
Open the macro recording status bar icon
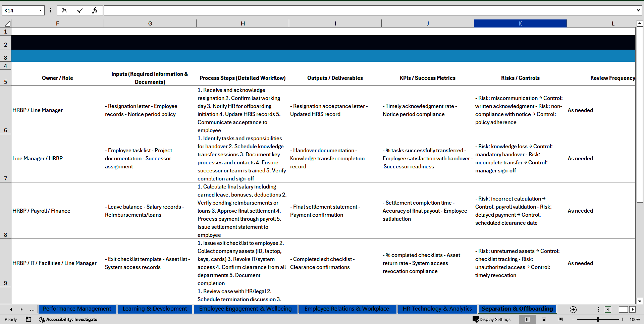(29, 319)
